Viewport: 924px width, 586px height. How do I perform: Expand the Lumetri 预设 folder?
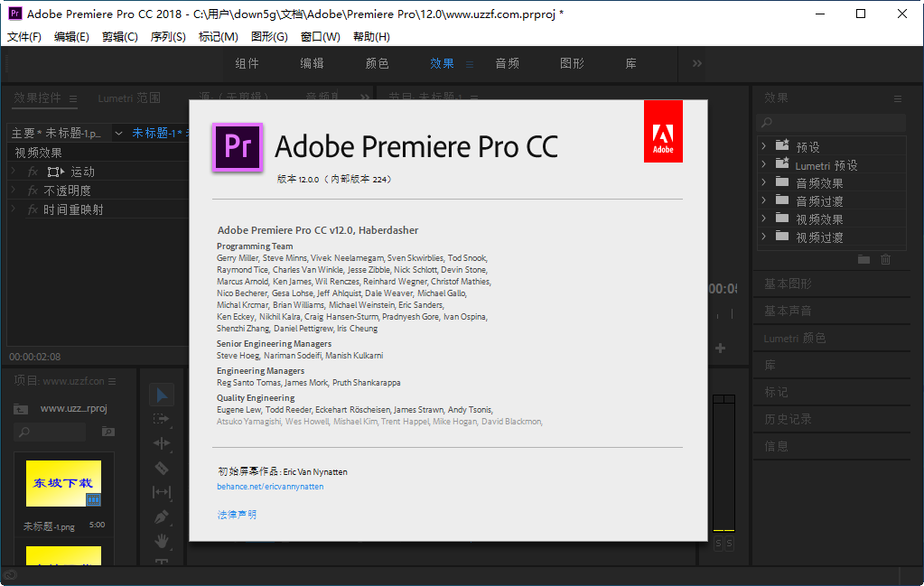tap(762, 164)
